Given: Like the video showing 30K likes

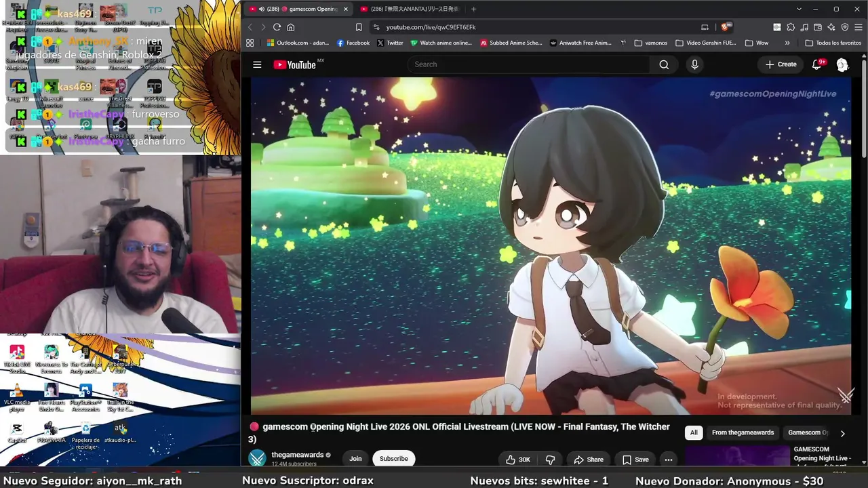Looking at the screenshot, I should [x=518, y=460].
